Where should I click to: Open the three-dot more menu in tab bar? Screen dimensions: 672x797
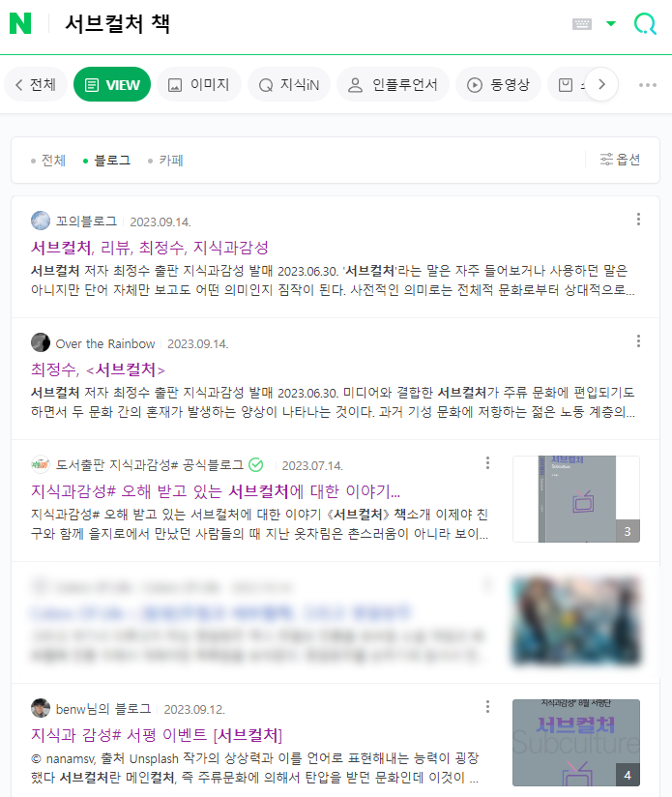click(x=648, y=85)
